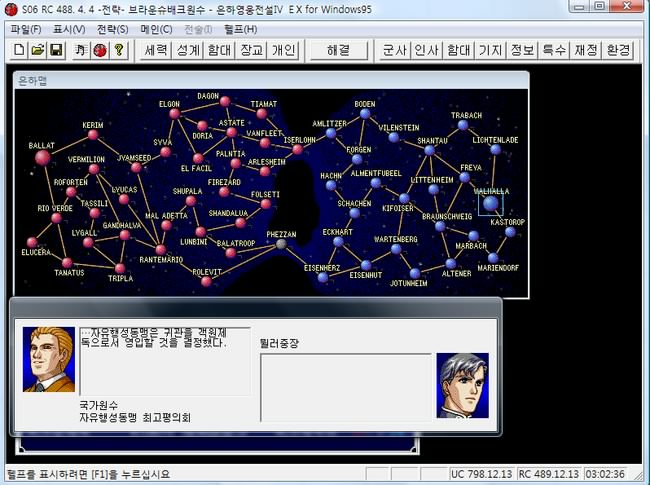Select the DAGON star system
The height and width of the screenshot is (485, 650).
click(x=225, y=101)
